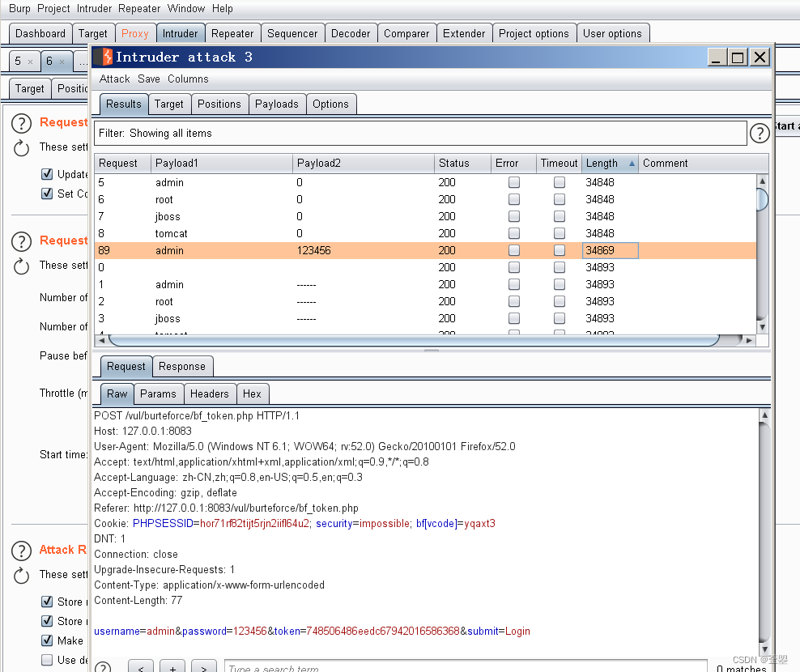Reset Request Headers settings with refresh icon

[x=21, y=148]
